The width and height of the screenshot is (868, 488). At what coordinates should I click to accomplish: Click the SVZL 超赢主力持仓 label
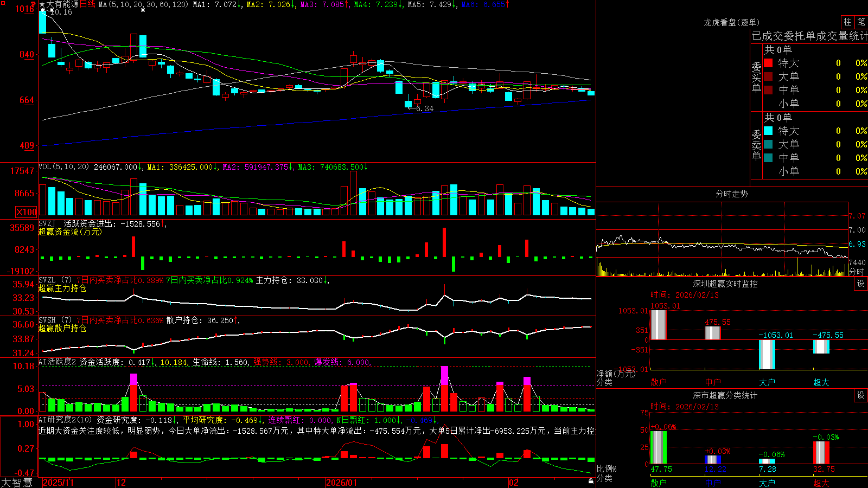coord(62,288)
